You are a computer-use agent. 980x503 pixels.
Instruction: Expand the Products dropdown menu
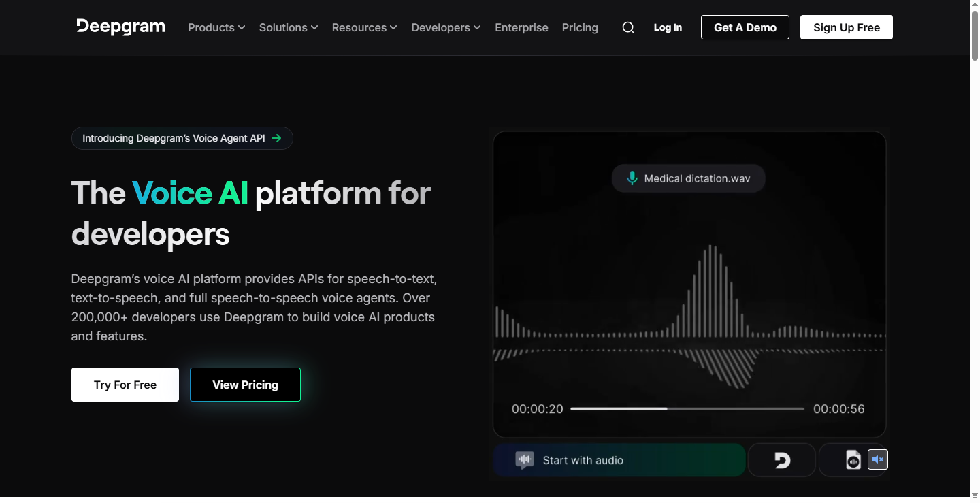tap(216, 27)
